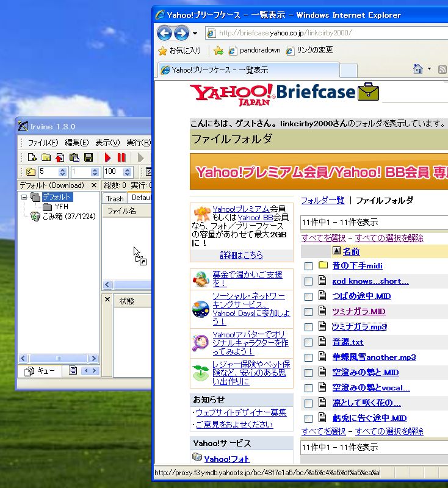The width and height of the screenshot is (448, 488).
Task: Click the Irvine application icon in title bar
Action: click(x=23, y=126)
